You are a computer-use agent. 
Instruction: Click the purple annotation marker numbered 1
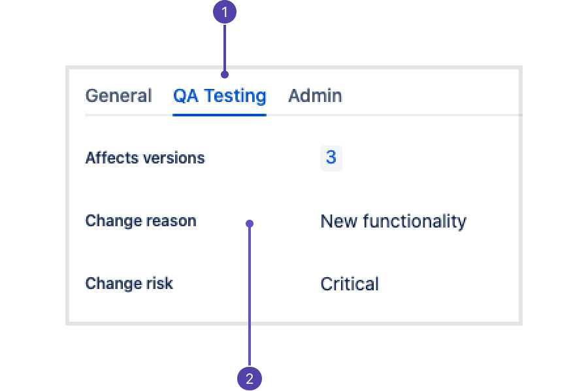tap(225, 12)
